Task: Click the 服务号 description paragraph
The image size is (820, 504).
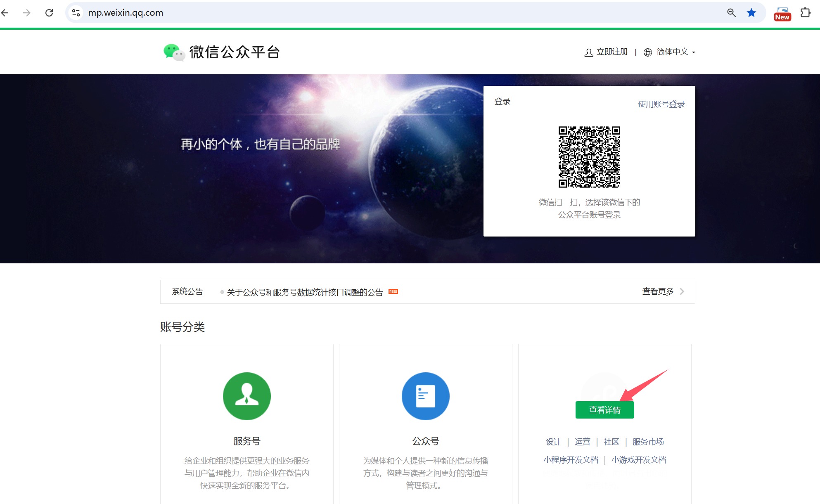Action: 247,473
